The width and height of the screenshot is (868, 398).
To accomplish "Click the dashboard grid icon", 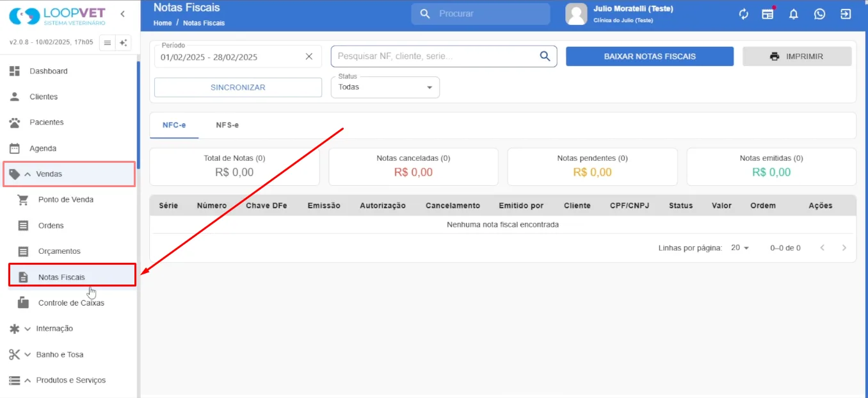I will coord(15,71).
